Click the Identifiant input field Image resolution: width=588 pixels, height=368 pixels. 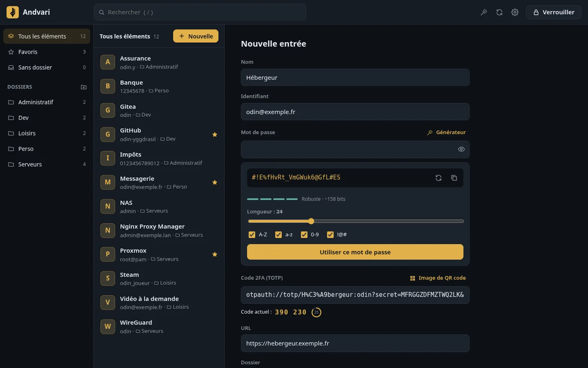355,112
